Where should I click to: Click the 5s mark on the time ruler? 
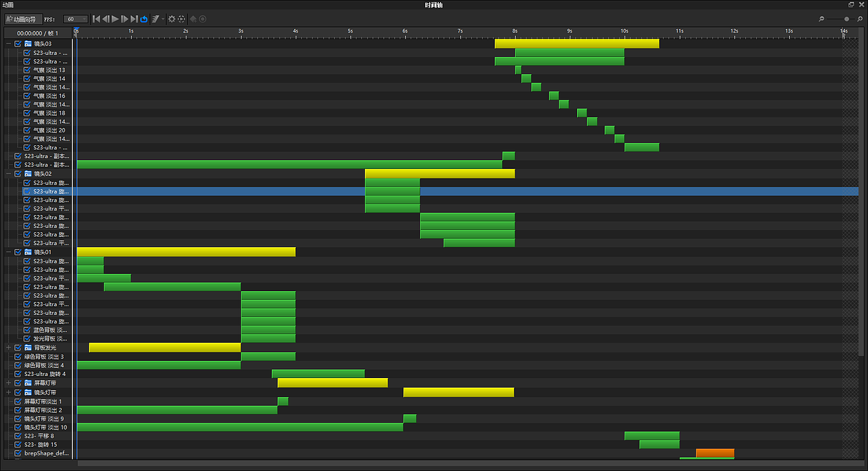coord(350,32)
